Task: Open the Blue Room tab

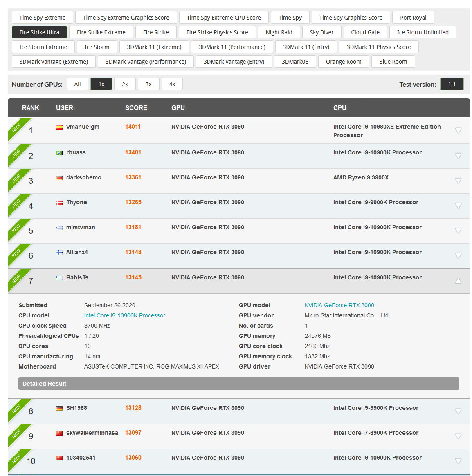Action: [x=393, y=62]
